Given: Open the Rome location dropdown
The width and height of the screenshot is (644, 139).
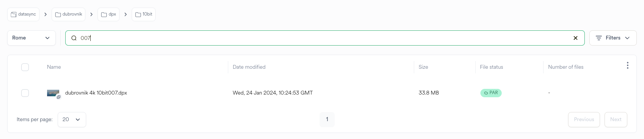Looking at the screenshot, I should point(31,38).
